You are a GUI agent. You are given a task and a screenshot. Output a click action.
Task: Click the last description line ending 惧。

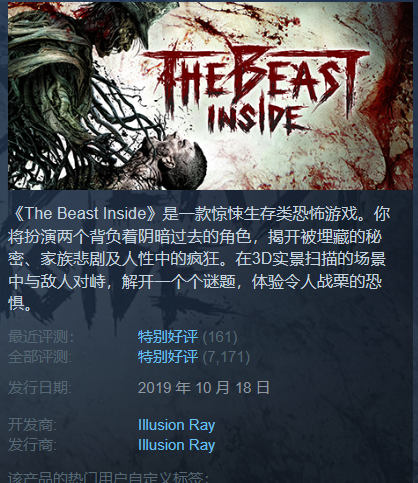tap(20, 304)
